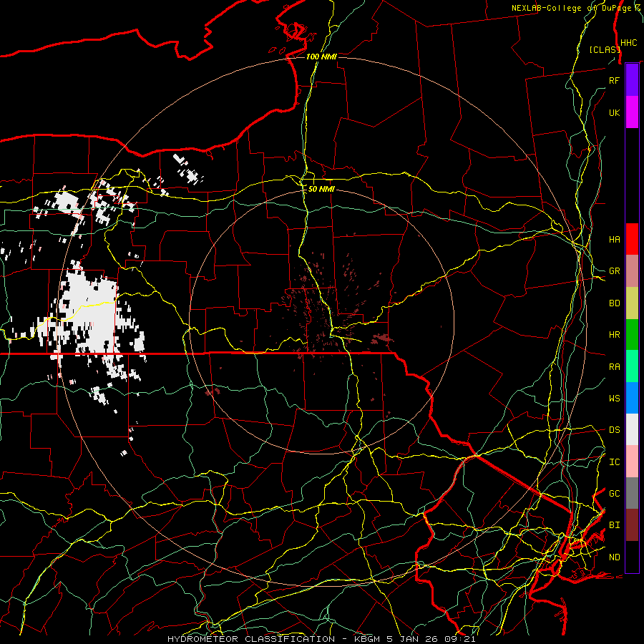Viewport: 644px width, 644px height.
Task: Select the GC ground clutter gray swatch
Action: coord(632,493)
